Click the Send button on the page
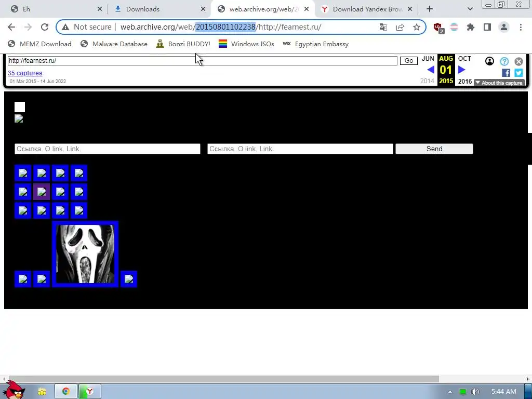Image resolution: width=532 pixels, height=399 pixels. click(x=434, y=149)
